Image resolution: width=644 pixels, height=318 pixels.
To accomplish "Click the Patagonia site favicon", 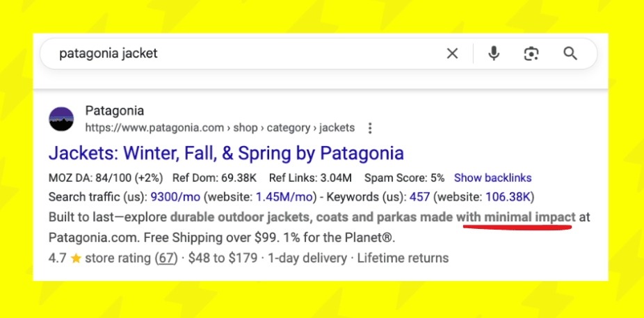I will 61,119.
